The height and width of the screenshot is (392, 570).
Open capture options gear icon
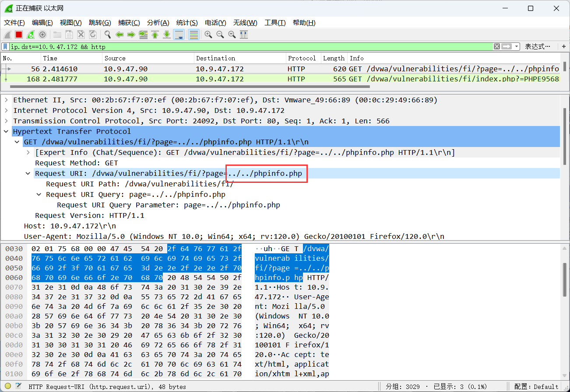tap(42, 35)
